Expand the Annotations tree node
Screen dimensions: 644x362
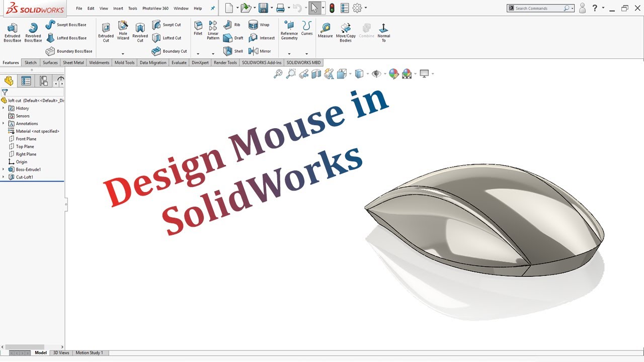click(x=3, y=123)
